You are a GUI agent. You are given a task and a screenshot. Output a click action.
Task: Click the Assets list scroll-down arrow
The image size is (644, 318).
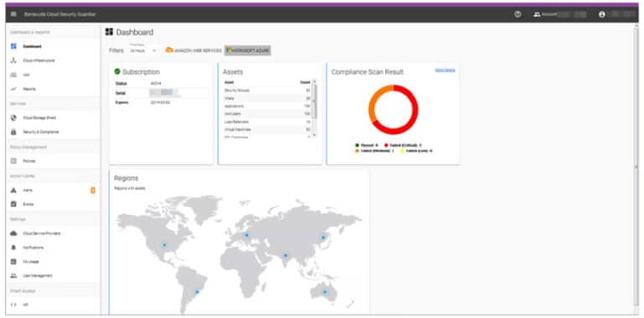coord(314,135)
